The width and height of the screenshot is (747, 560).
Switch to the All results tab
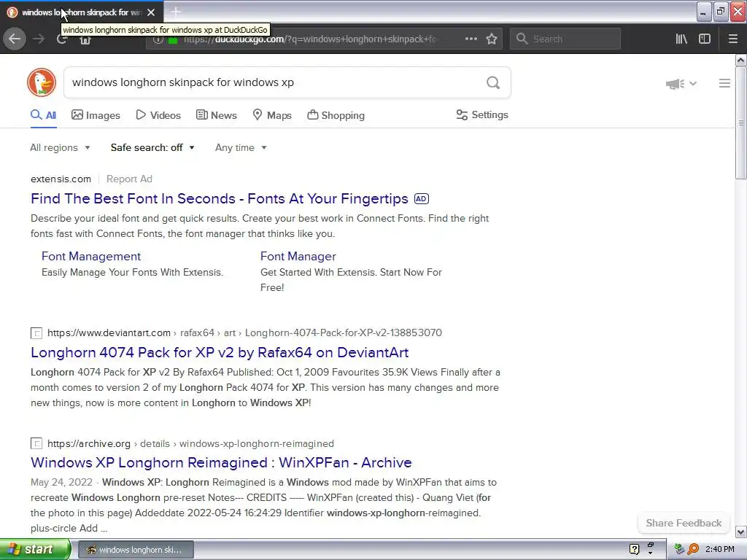coord(43,115)
